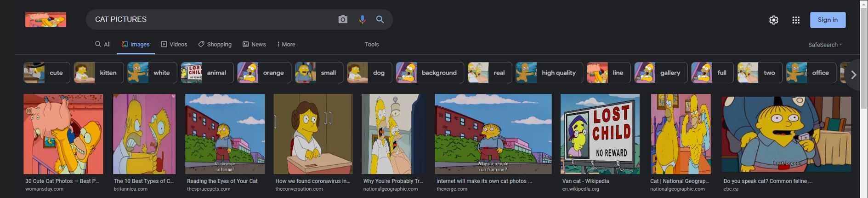
Task: Select the Images tab
Action: click(x=136, y=44)
